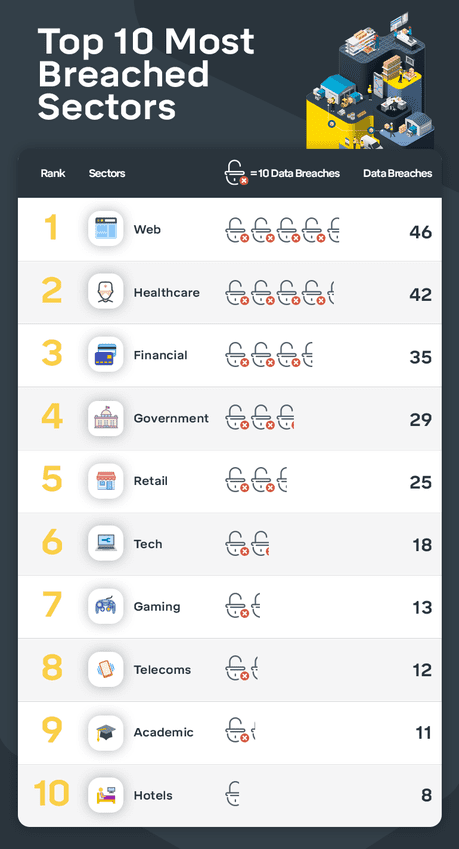The image size is (459, 849).
Task: Click the Gaming controller icon
Action: (106, 606)
